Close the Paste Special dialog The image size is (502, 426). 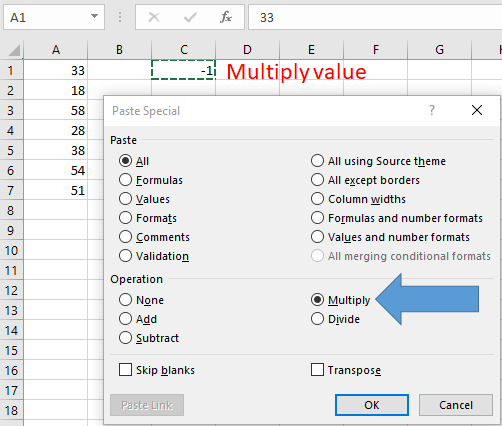pyautogui.click(x=477, y=110)
